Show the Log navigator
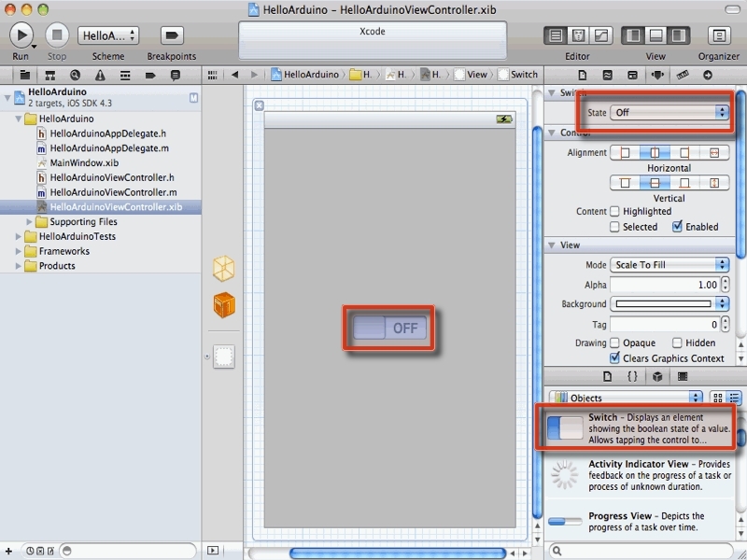Viewport: 747px width, 560px height. pyautogui.click(x=176, y=75)
